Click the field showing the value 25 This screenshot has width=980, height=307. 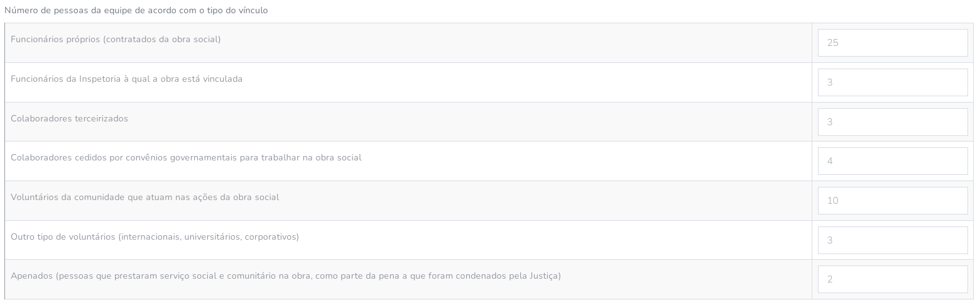tap(892, 43)
